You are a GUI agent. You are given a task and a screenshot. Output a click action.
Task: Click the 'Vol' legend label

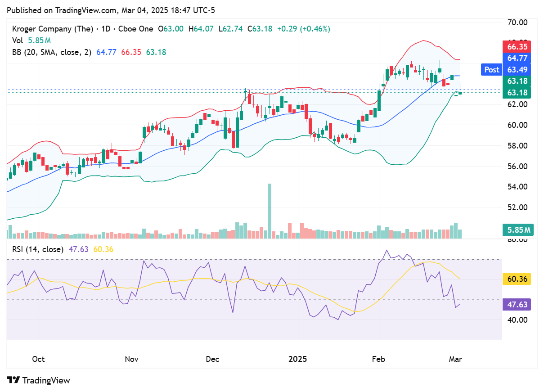point(17,40)
